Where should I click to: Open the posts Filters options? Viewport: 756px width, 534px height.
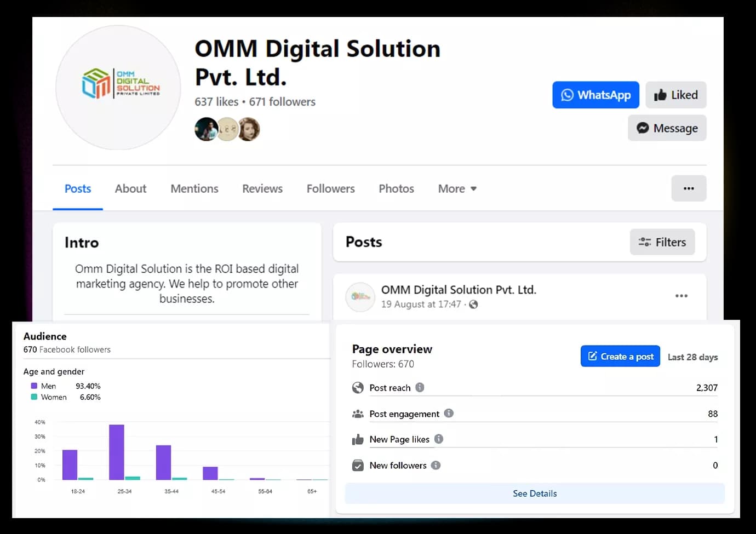pyautogui.click(x=662, y=242)
